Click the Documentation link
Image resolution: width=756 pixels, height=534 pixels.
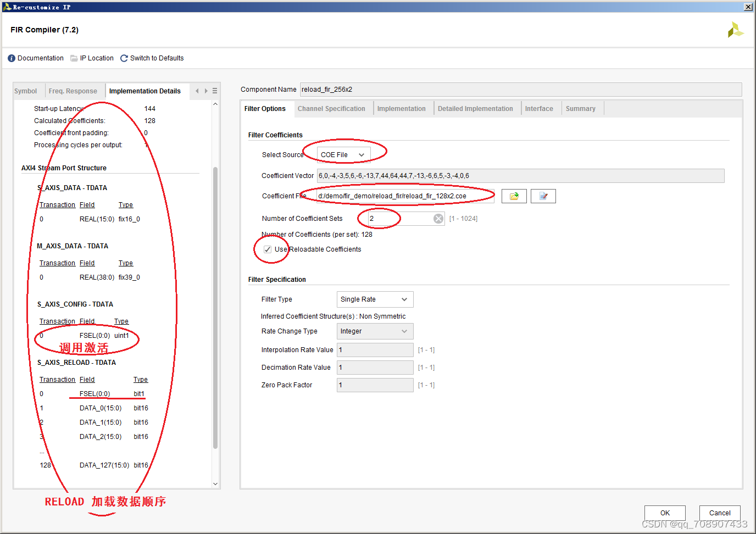[41, 58]
